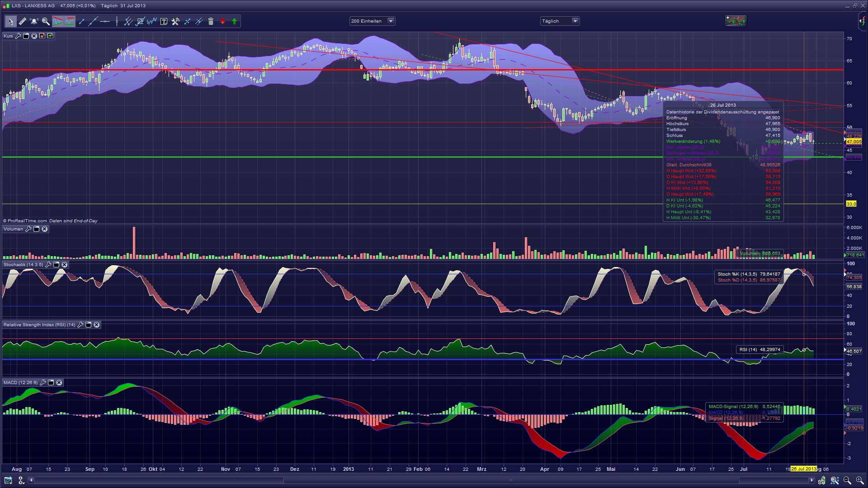Open the Täglich timeframe dropdown
Viewport: 868px width, 488px height.
(x=575, y=21)
